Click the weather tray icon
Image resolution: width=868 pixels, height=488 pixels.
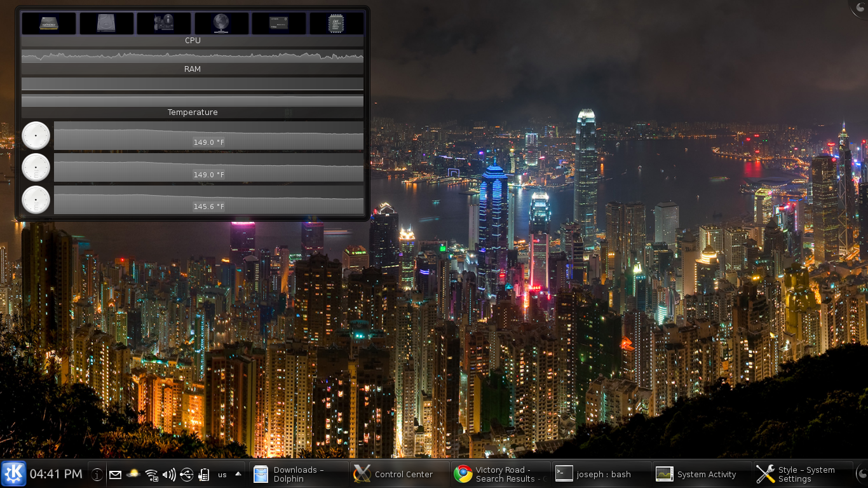133,475
